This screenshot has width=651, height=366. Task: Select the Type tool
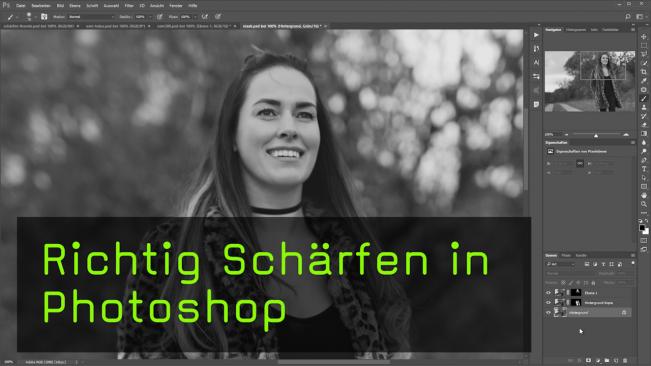[x=644, y=169]
